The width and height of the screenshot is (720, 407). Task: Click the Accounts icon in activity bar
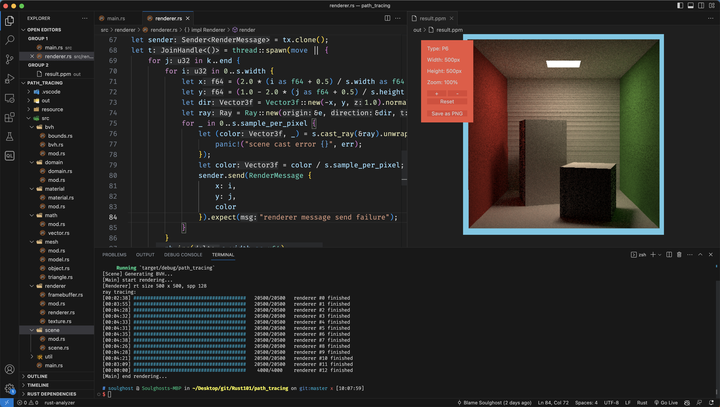[x=10, y=369]
